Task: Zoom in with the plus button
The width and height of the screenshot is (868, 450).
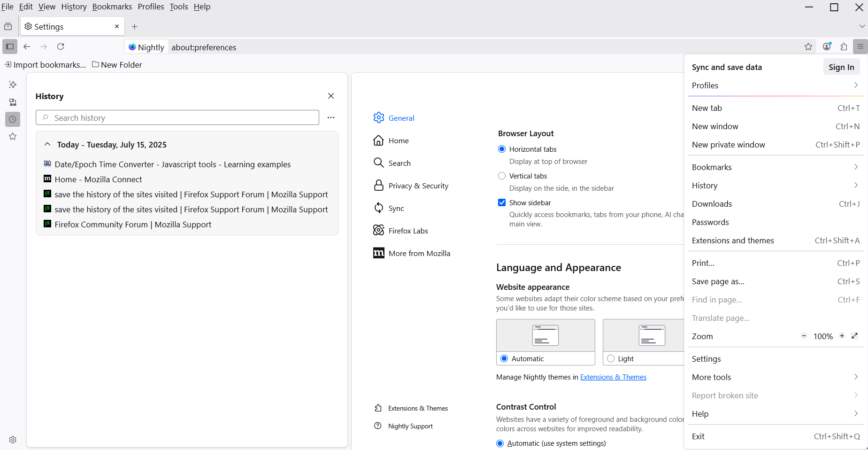Action: 842,336
